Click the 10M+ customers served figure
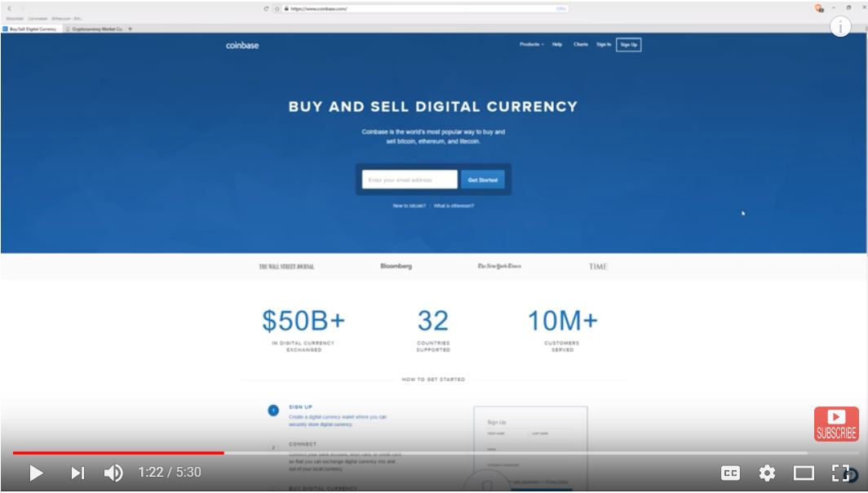Viewport: 868px width, 493px height. [x=562, y=321]
